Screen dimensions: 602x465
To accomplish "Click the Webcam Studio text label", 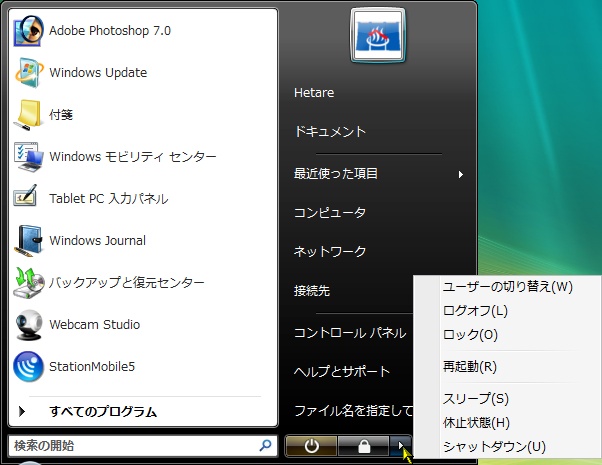I will (x=94, y=324).
